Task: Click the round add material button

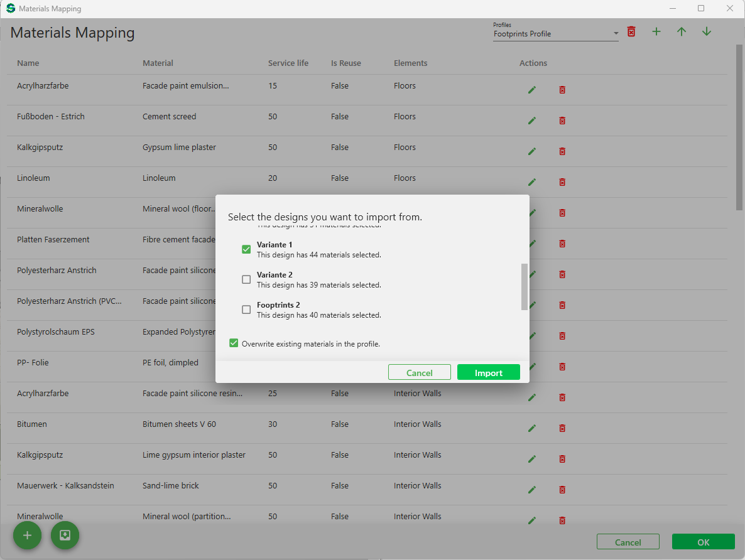Action: pos(27,536)
